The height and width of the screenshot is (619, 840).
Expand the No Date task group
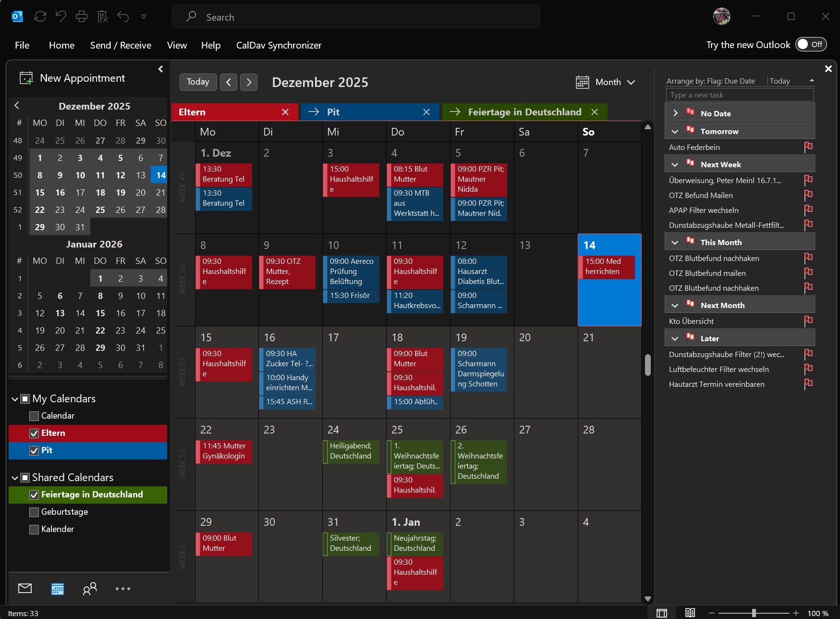(x=675, y=113)
